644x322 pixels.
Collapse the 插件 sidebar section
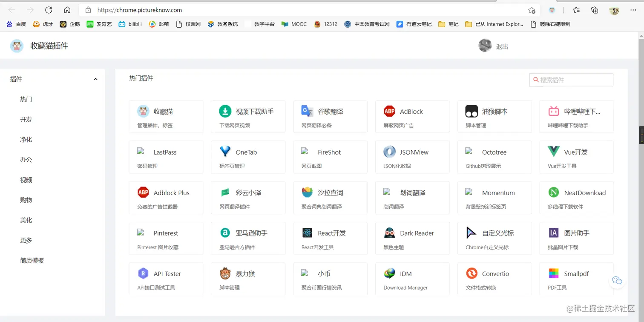(x=95, y=79)
